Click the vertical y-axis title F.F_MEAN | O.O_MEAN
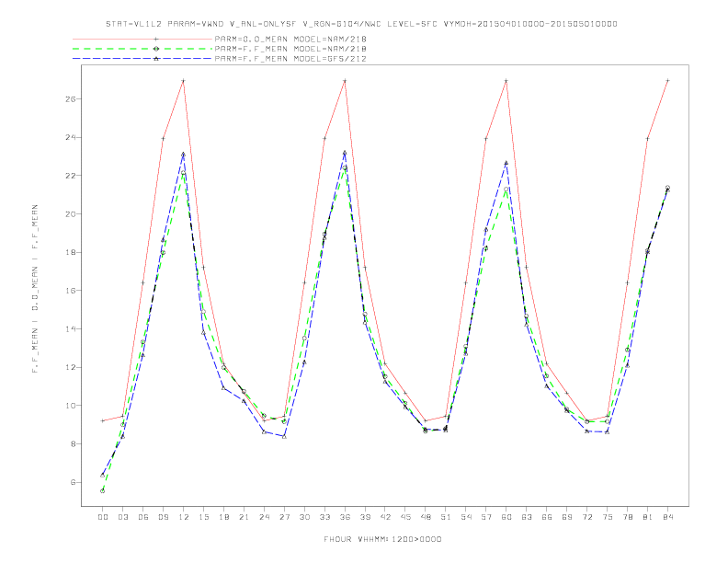 35,289
